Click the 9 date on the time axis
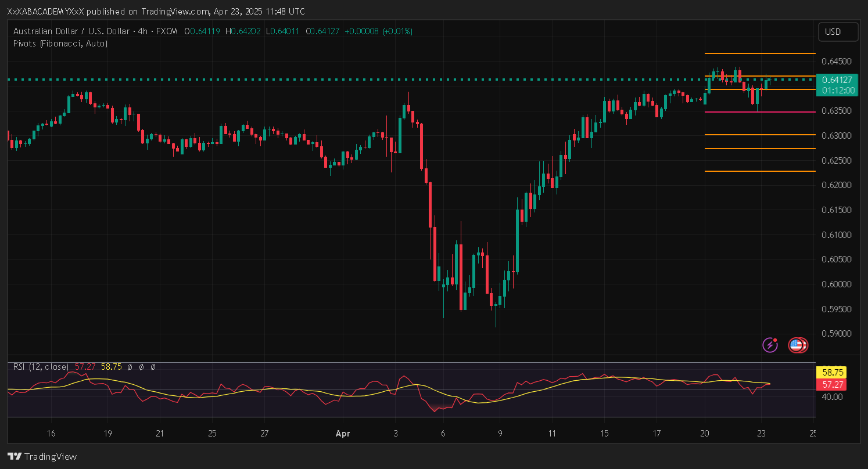Viewport: 868px width, 469px height. coord(500,433)
